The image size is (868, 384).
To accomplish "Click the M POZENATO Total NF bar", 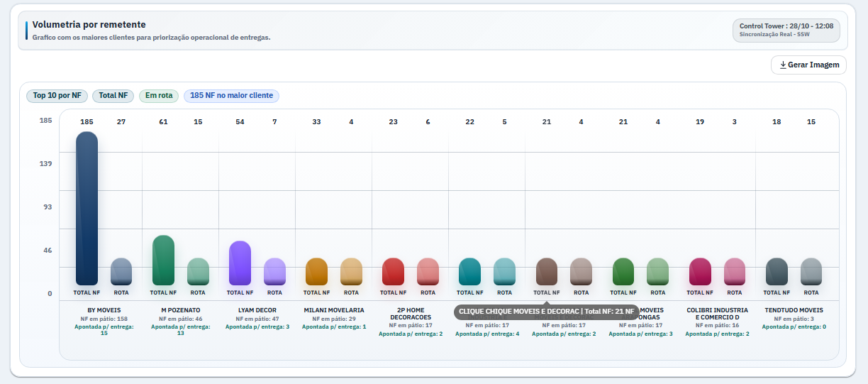I will click(163, 260).
